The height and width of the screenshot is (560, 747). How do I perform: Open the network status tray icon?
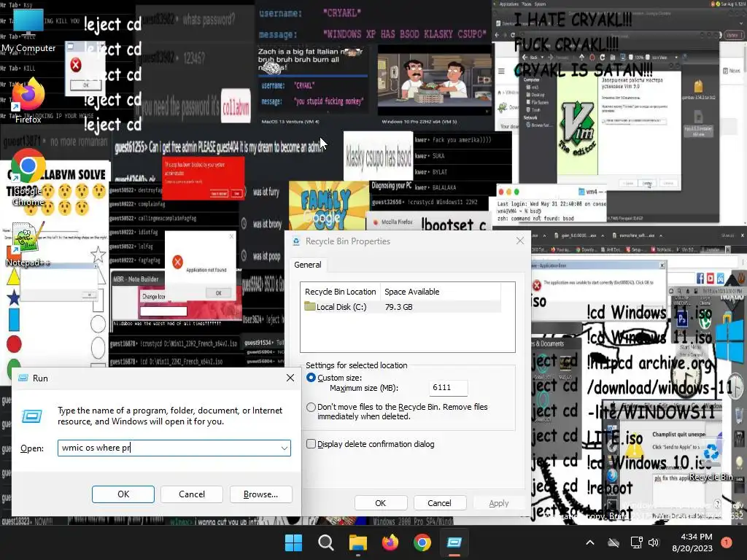(x=636, y=542)
